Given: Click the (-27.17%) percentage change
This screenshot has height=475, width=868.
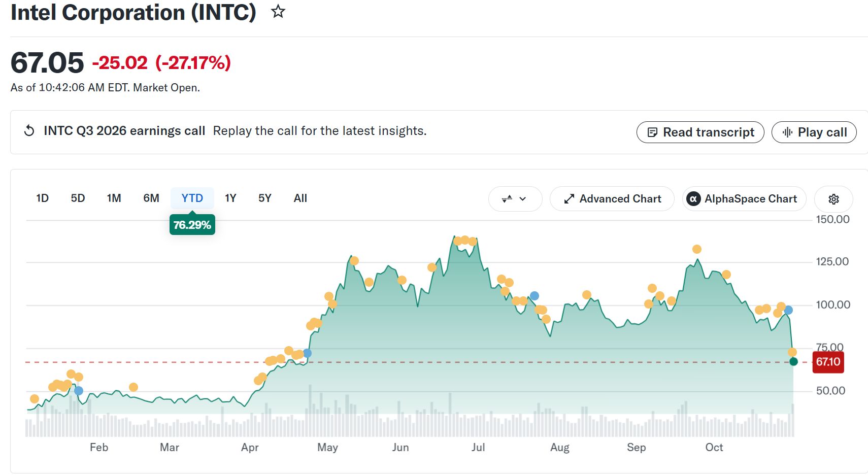Looking at the screenshot, I should pyautogui.click(x=193, y=63).
